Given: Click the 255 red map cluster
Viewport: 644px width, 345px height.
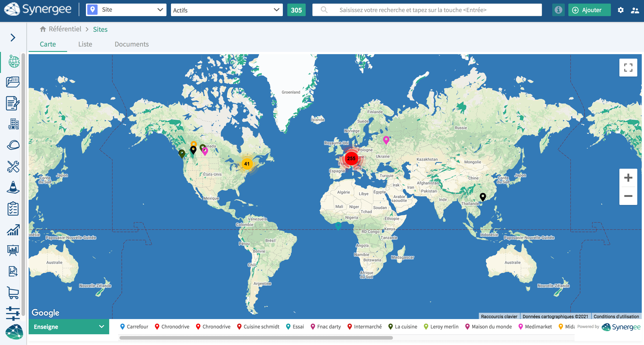Looking at the screenshot, I should coord(351,158).
